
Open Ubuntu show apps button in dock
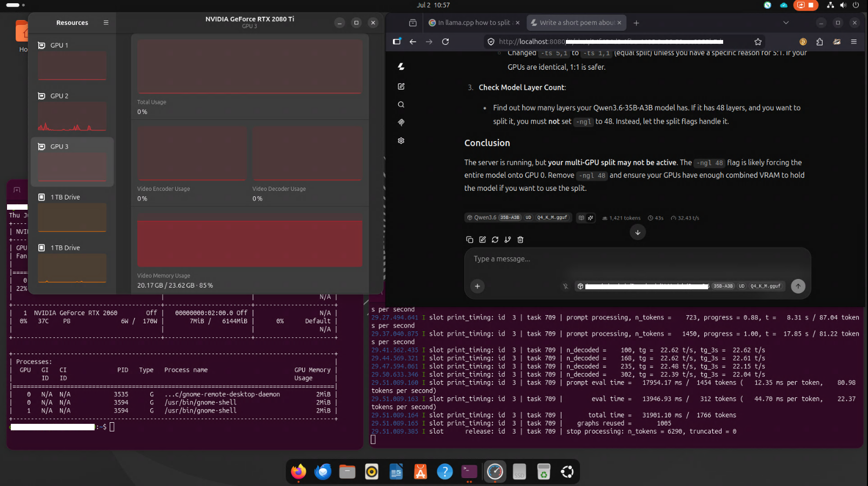click(x=567, y=472)
